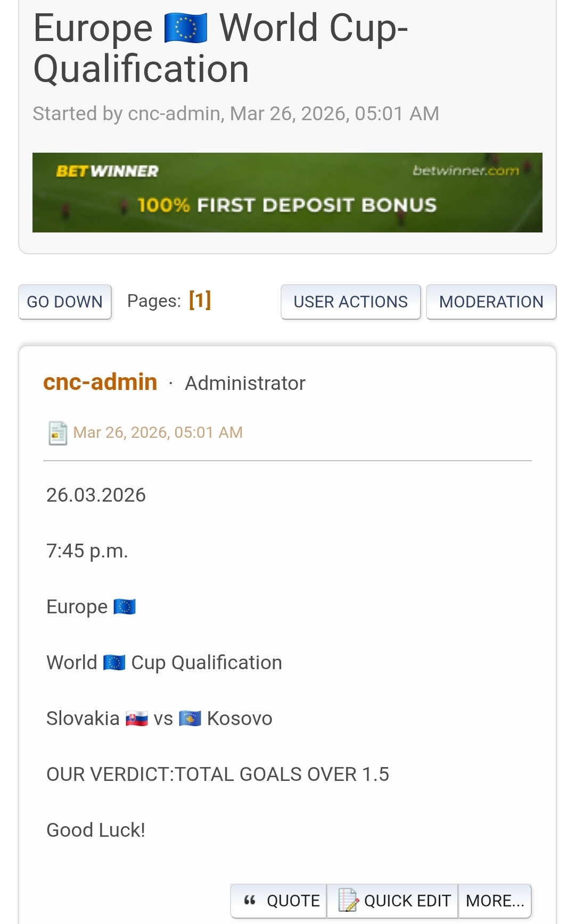Click the EU flag after the word Europe in the post
This screenshot has height=924, width=575.
(x=125, y=607)
